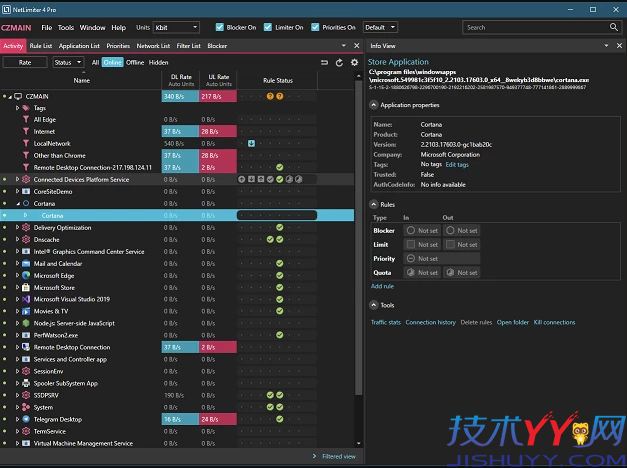Open the Status dropdown
The height and width of the screenshot is (468, 627).
[x=68, y=62]
